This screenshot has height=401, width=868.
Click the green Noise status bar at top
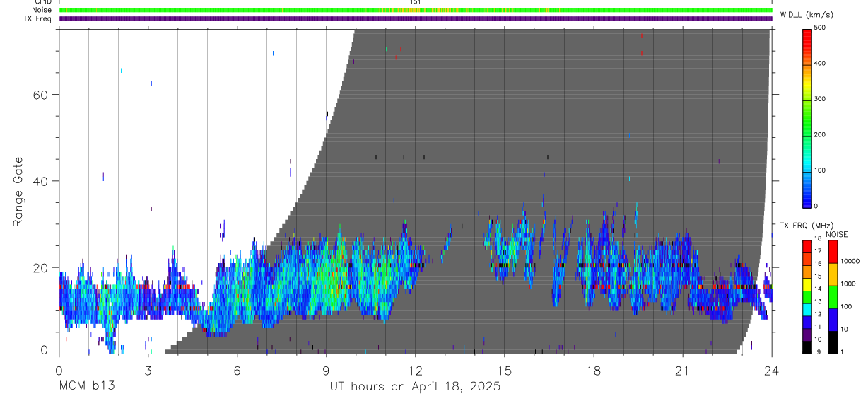coord(416,10)
